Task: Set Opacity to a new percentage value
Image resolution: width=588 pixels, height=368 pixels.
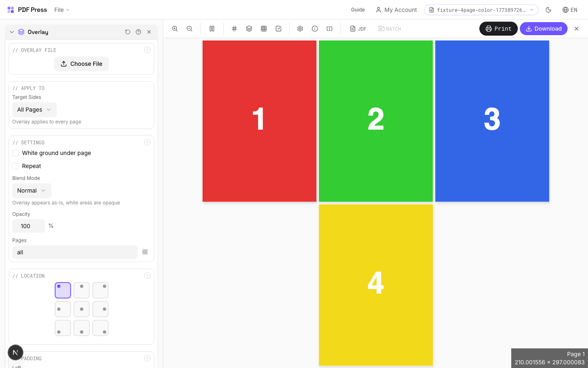Action: pos(28,226)
